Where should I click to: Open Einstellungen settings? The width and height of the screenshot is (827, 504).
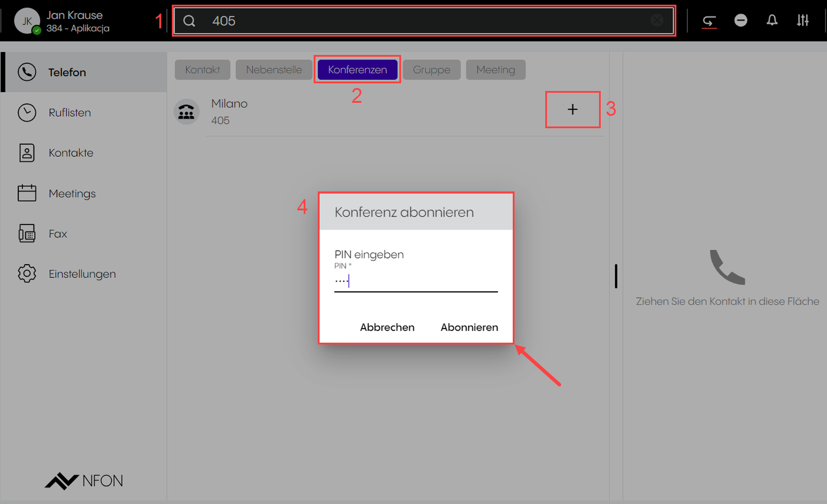tap(82, 274)
